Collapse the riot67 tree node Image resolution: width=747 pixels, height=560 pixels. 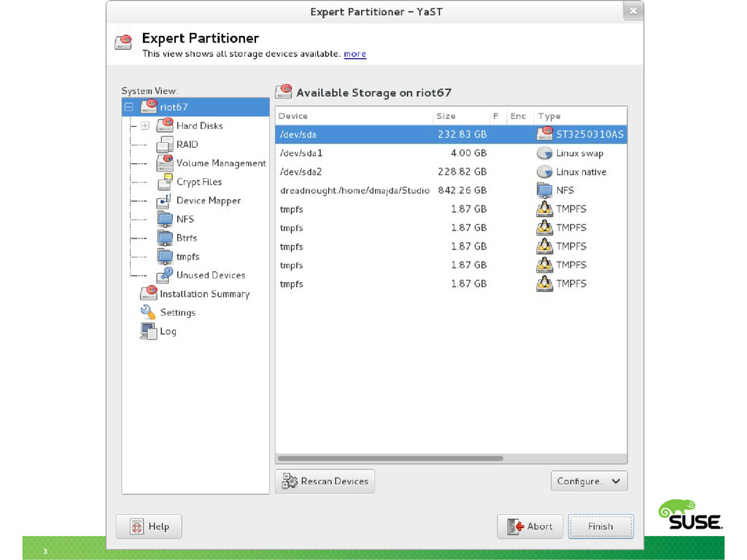tap(128, 106)
